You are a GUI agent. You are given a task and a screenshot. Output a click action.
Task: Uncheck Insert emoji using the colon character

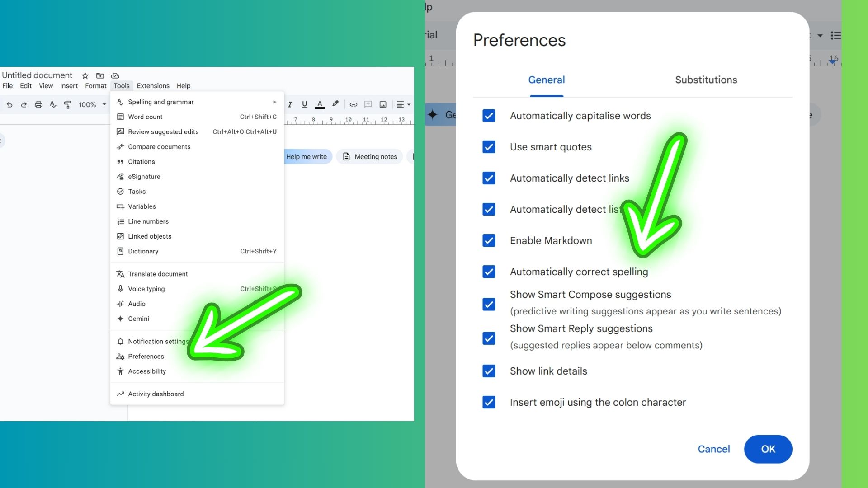[489, 402]
